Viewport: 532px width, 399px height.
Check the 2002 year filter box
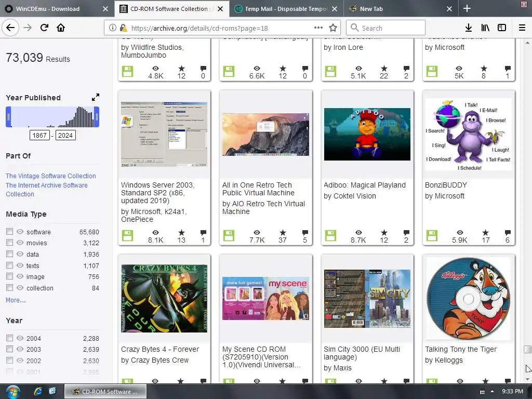coord(9,360)
